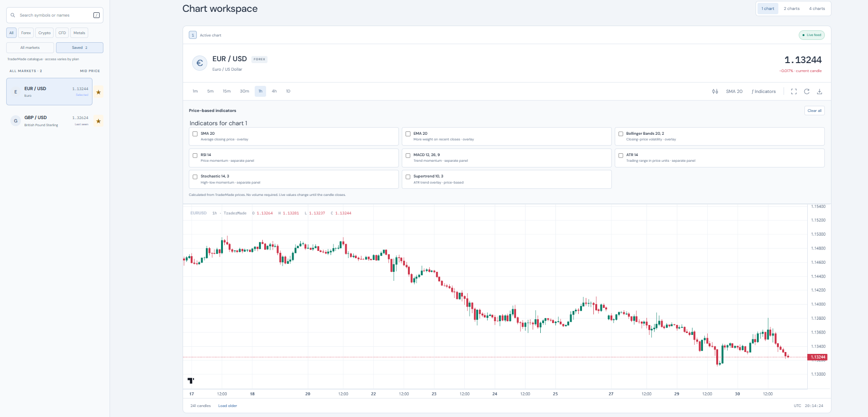Show the All markets list
Screen dimensions: 868x417
tap(30, 47)
